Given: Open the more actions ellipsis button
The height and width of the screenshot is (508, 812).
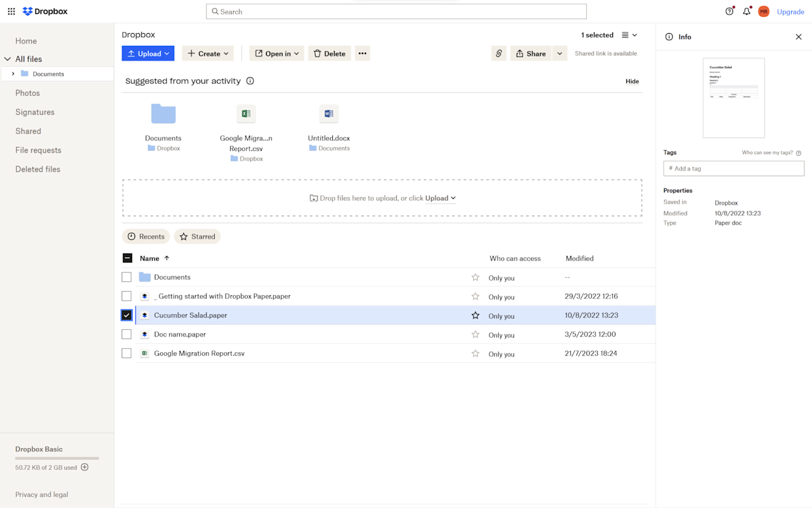Looking at the screenshot, I should pos(362,53).
